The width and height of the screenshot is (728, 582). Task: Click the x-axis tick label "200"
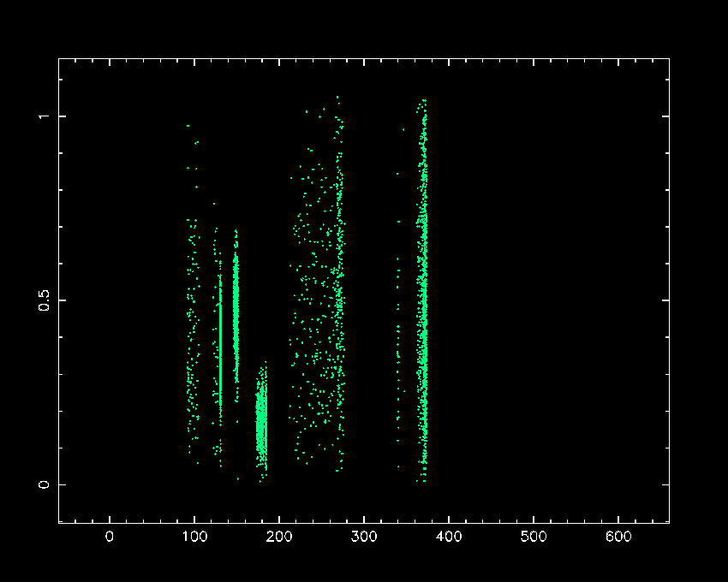[279, 537]
